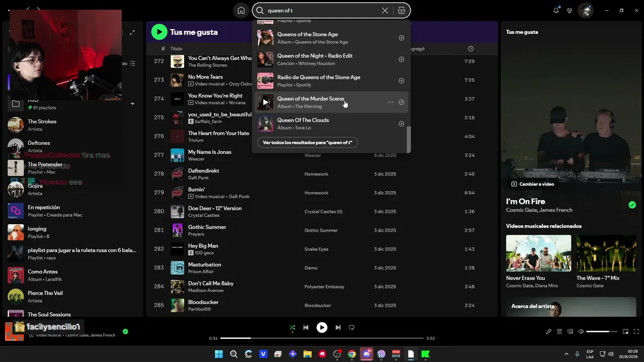Open The Wave - 7" Mix related video

[607, 261]
